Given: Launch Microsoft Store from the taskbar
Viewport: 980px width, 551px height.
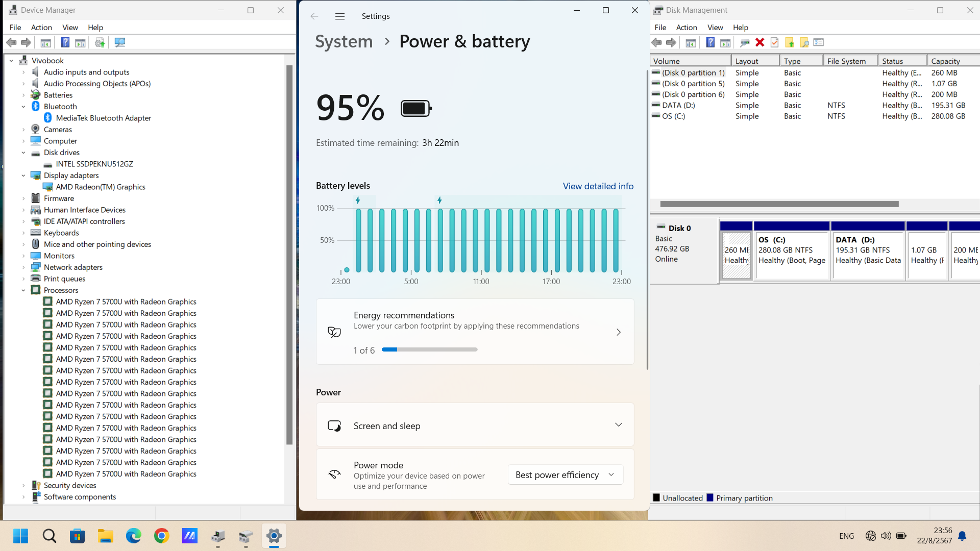Looking at the screenshot, I should [x=77, y=536].
